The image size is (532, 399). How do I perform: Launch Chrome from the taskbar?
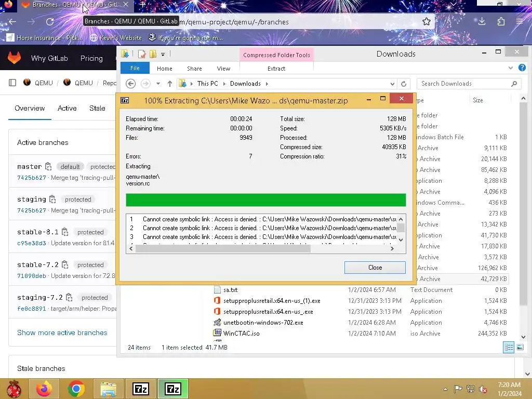(76, 389)
